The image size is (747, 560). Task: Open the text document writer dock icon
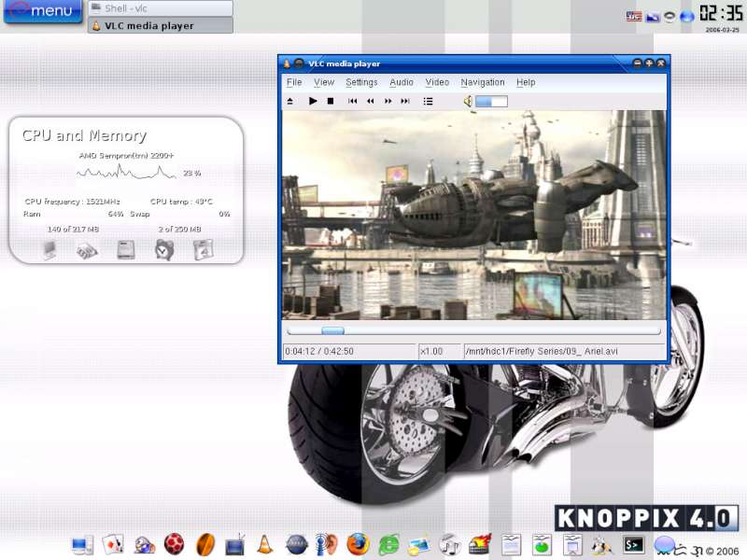pos(511,545)
